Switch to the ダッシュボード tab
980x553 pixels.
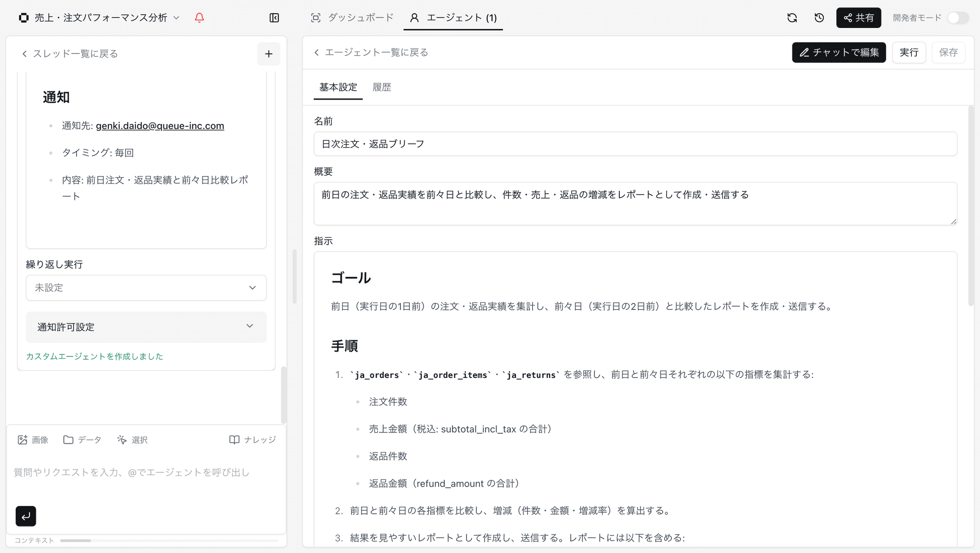point(352,18)
